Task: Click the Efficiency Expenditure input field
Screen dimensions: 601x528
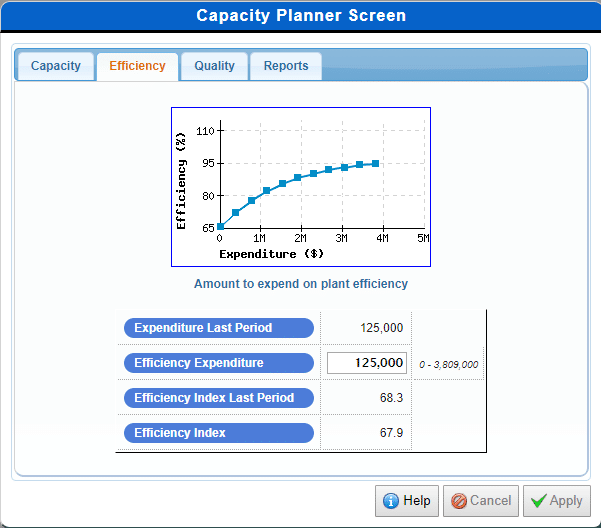Action: (367, 363)
